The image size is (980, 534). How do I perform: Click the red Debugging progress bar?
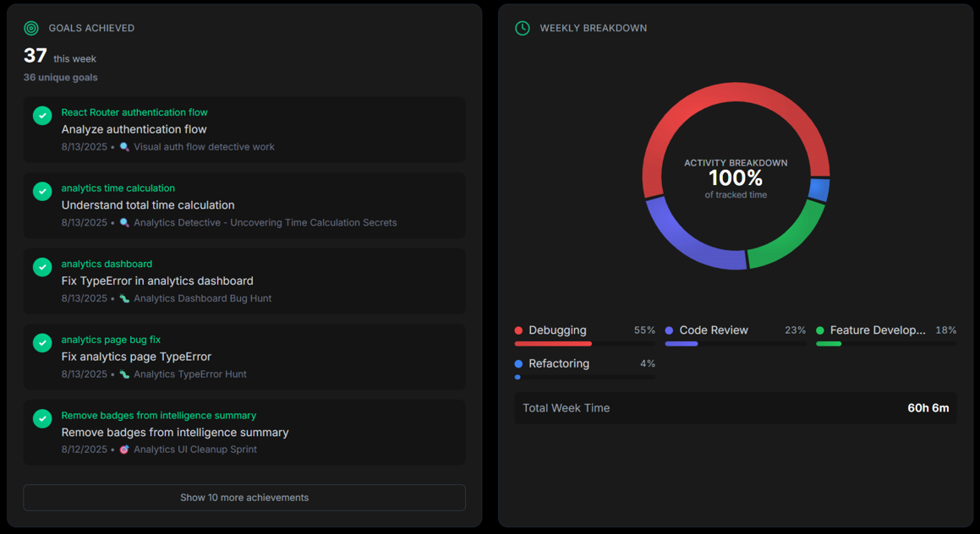tap(552, 342)
